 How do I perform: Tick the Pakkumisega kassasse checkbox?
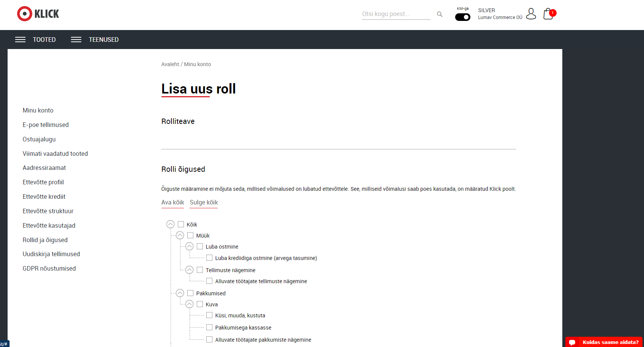209,327
